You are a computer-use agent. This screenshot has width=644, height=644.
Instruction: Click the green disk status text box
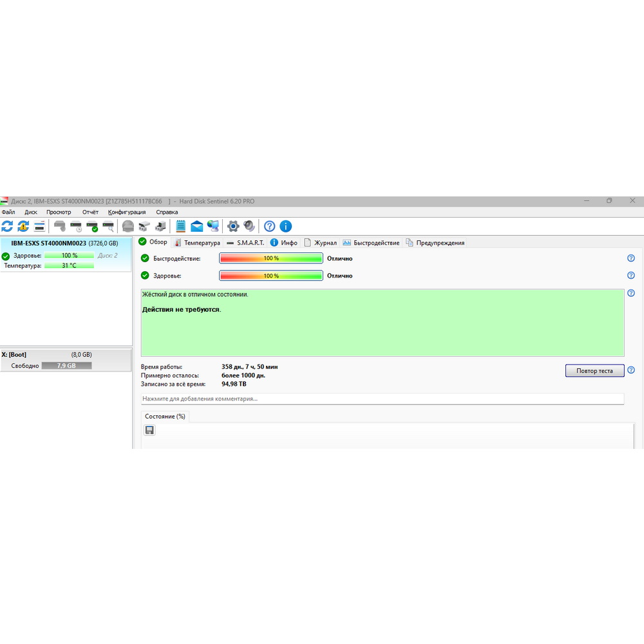pyautogui.click(x=383, y=323)
